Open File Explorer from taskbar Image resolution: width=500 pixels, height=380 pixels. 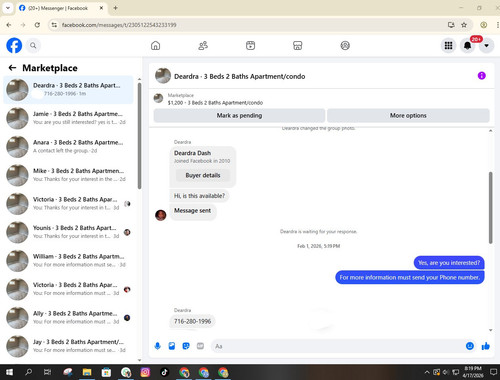[x=87, y=372]
